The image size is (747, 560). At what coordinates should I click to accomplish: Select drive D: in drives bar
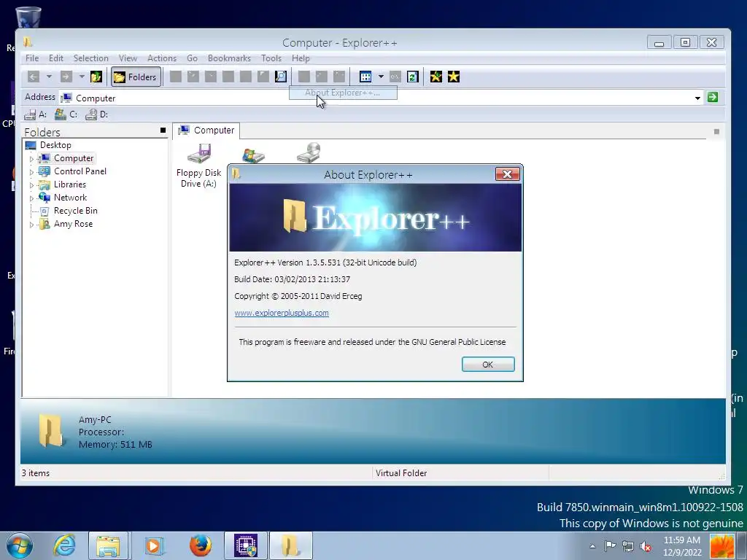(x=97, y=114)
